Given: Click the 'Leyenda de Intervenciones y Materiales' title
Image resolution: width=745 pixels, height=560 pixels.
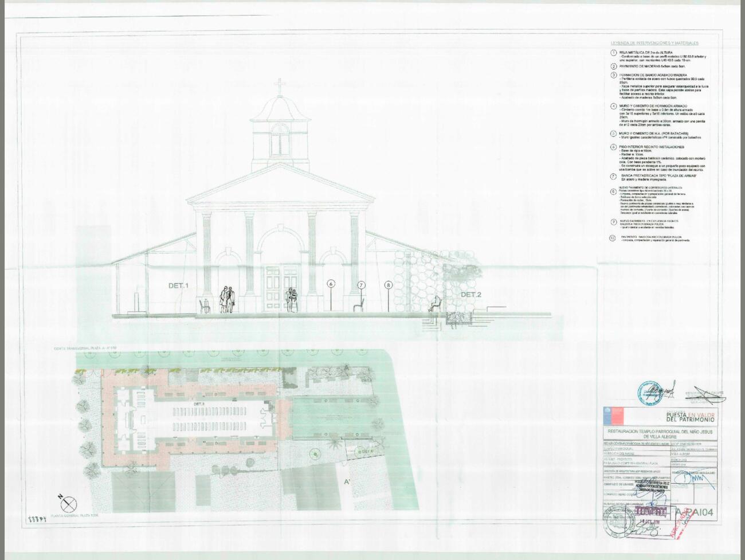Looking at the screenshot, I should (654, 43).
